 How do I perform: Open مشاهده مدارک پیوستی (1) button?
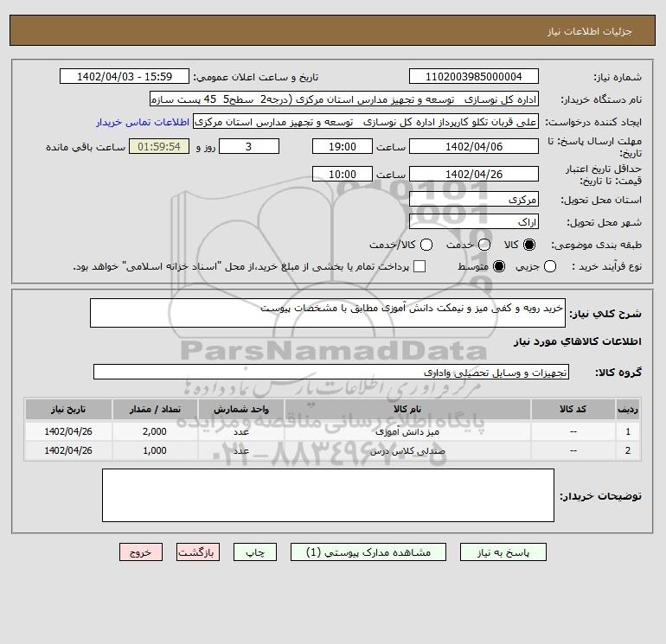[x=368, y=552]
